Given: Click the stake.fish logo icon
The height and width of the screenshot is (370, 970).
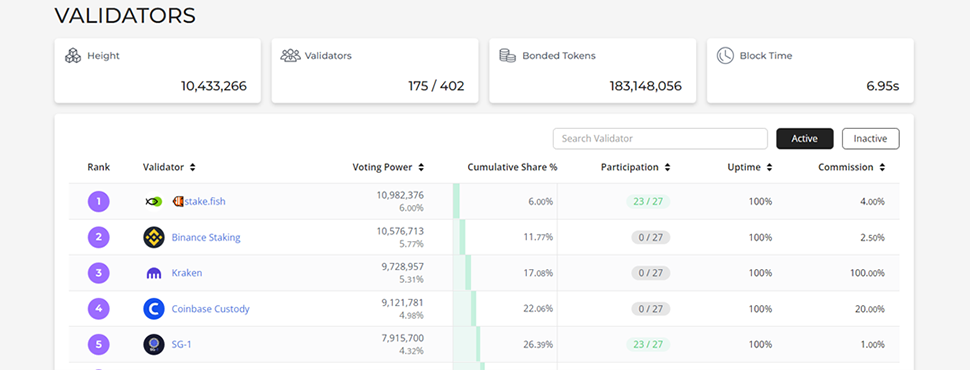Looking at the screenshot, I should (154, 201).
